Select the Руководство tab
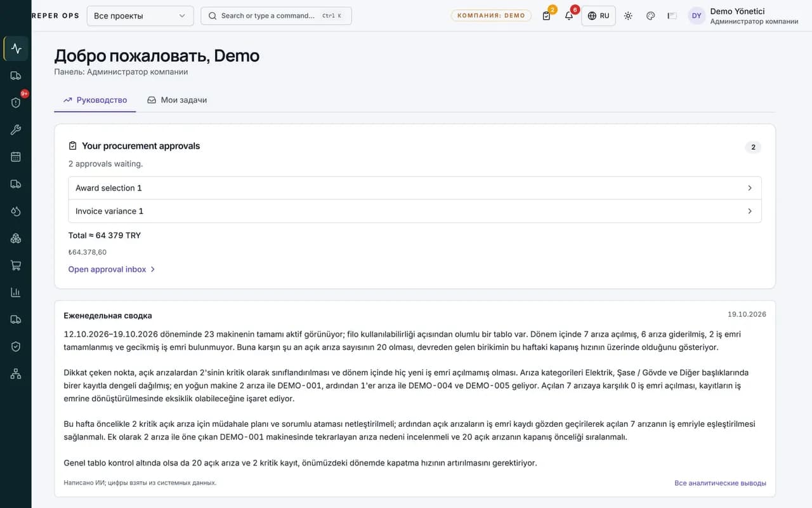Image resolution: width=812 pixels, height=508 pixels. click(x=95, y=100)
